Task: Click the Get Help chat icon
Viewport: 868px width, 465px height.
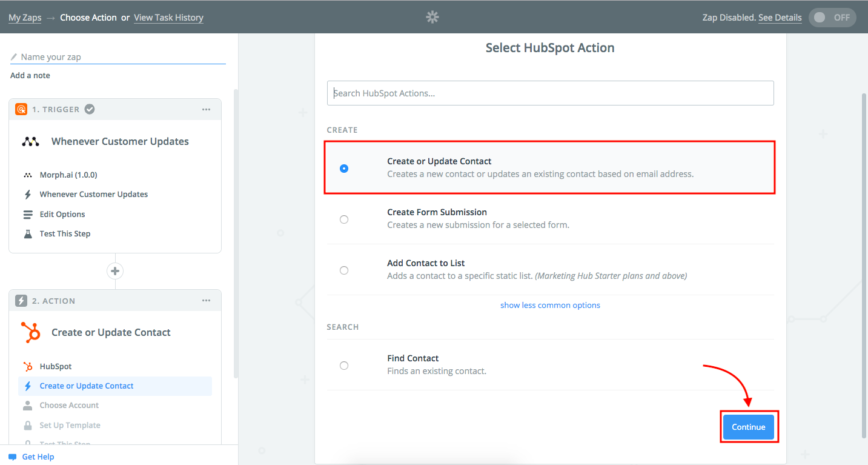Action: click(12, 457)
